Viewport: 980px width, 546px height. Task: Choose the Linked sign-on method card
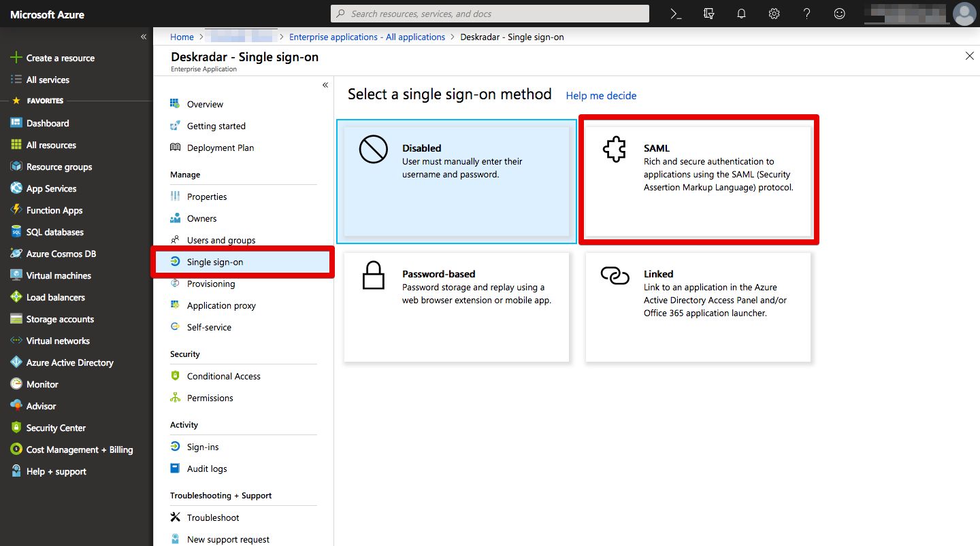click(x=698, y=307)
